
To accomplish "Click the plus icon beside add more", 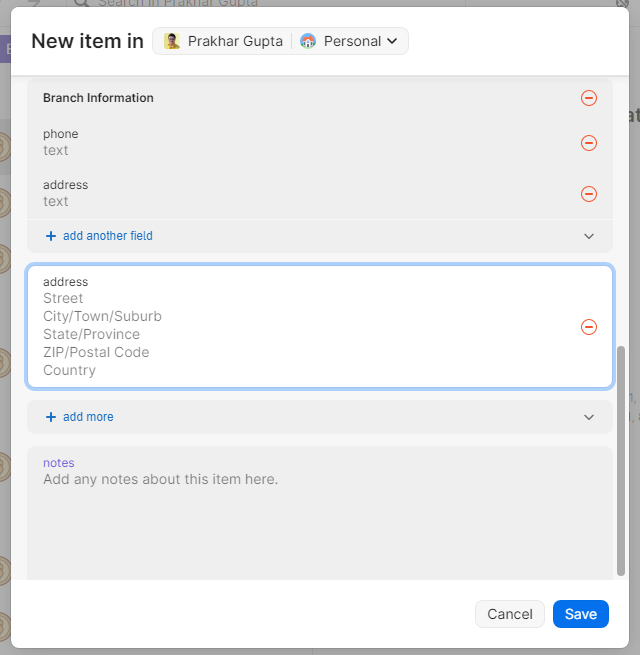I will click(51, 417).
